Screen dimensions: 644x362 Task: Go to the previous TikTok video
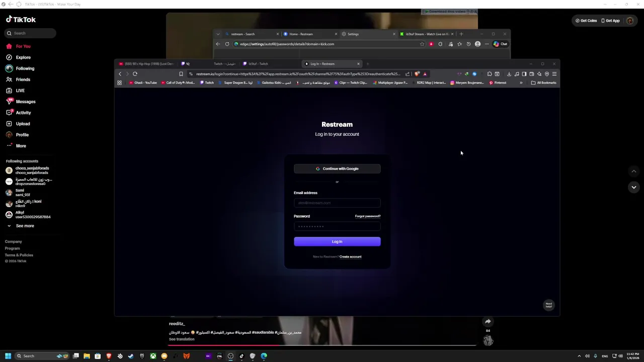pos(634,171)
